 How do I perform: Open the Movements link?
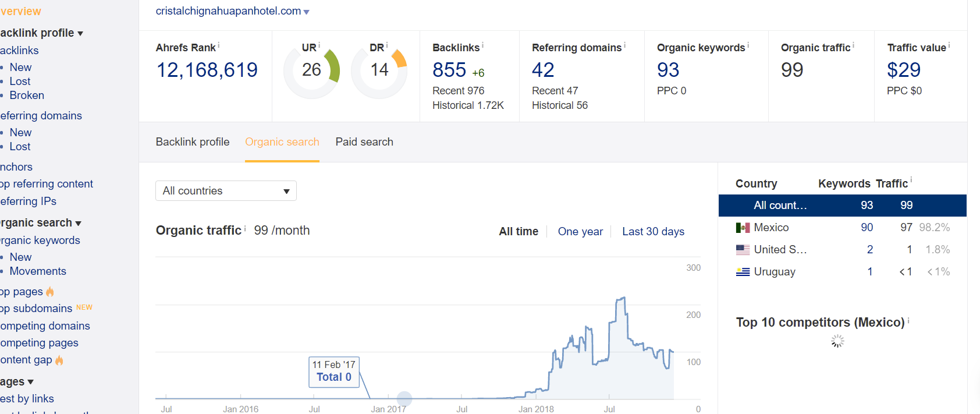pos(38,271)
